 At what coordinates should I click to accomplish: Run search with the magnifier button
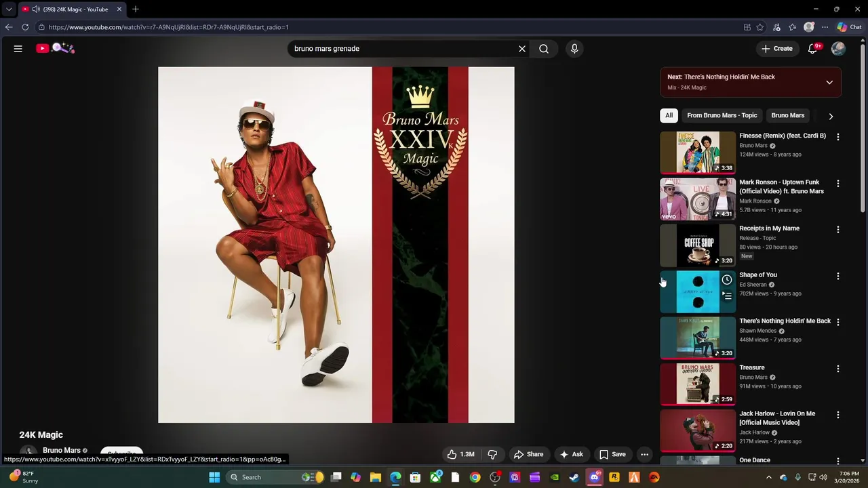(x=544, y=49)
